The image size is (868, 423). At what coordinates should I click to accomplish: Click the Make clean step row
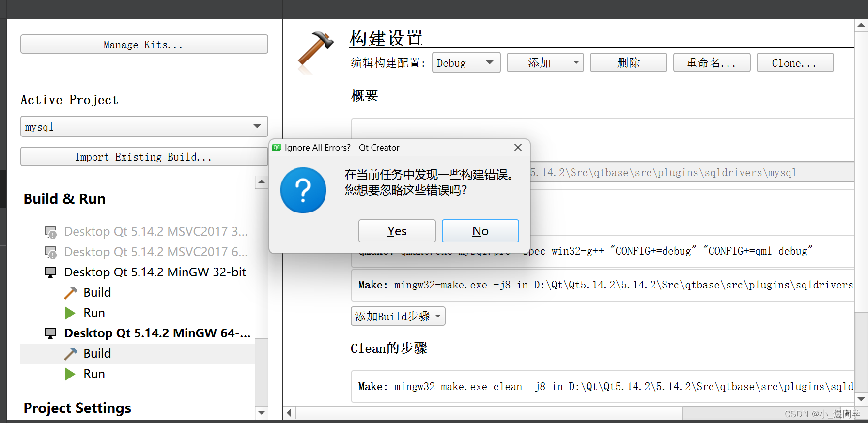pos(603,386)
